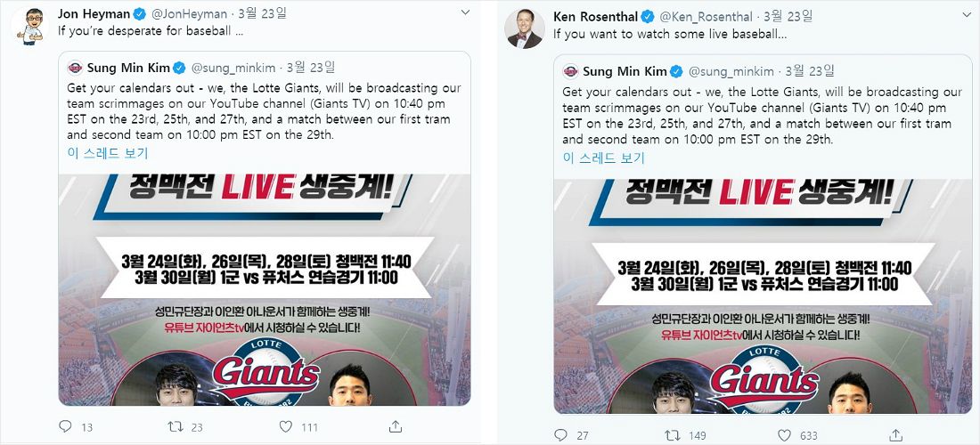
Task: Share Jon Heyman's tweet
Action: (x=395, y=427)
